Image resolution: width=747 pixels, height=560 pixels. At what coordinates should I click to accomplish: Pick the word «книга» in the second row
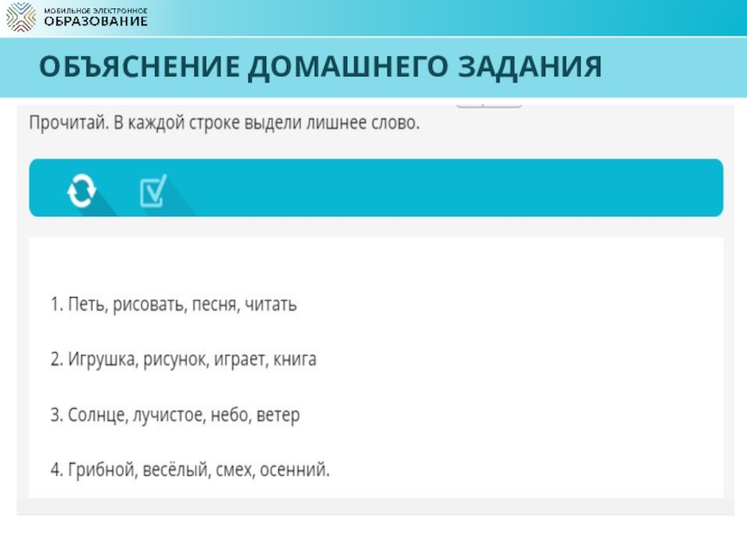[295, 359]
